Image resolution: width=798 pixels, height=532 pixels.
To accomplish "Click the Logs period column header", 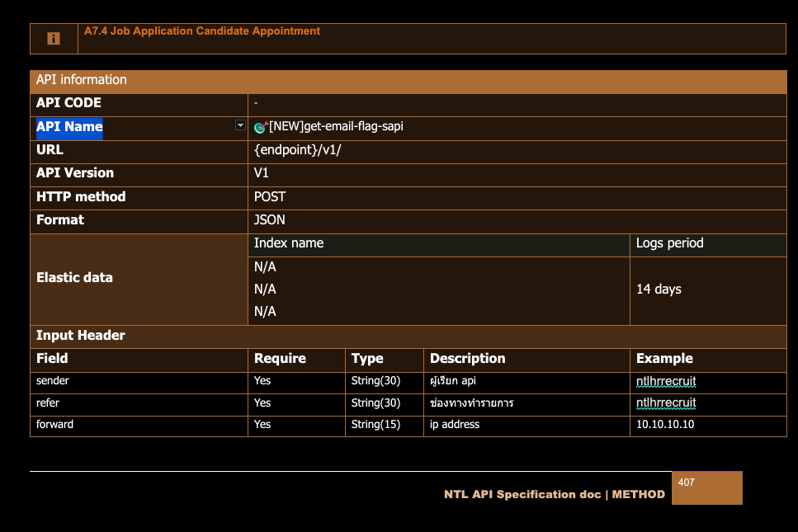I will pos(669,243).
